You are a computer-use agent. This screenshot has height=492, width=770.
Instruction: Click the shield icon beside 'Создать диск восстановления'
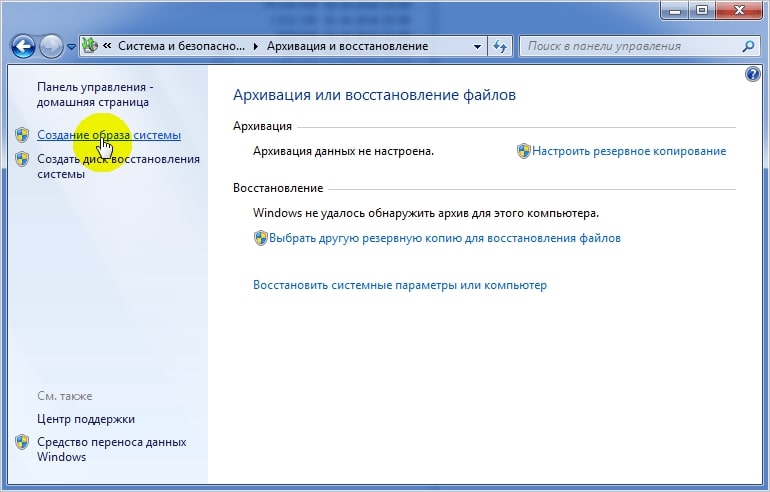point(22,159)
